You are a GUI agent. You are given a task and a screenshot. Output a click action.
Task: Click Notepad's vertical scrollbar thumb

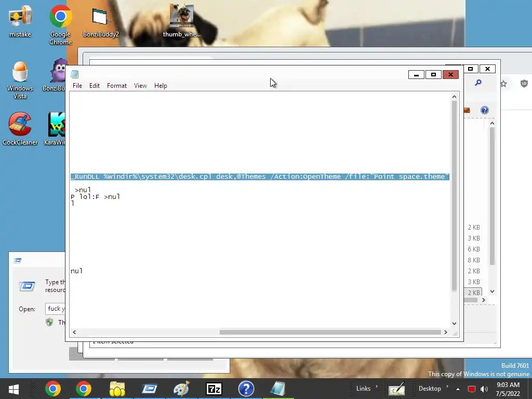point(454,196)
